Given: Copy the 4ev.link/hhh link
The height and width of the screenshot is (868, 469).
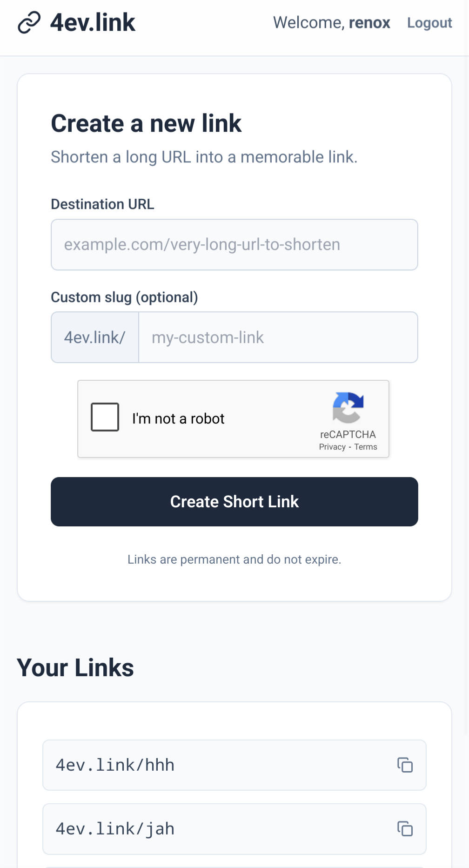Looking at the screenshot, I should click(x=405, y=765).
